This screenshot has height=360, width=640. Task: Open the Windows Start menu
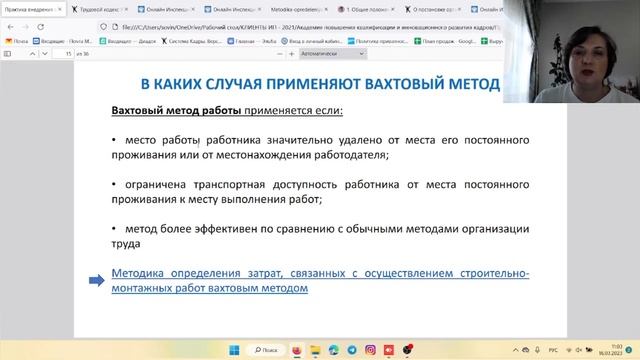(x=234, y=350)
